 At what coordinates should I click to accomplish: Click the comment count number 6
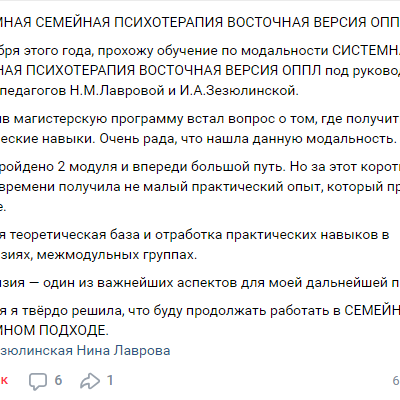coord(58,380)
